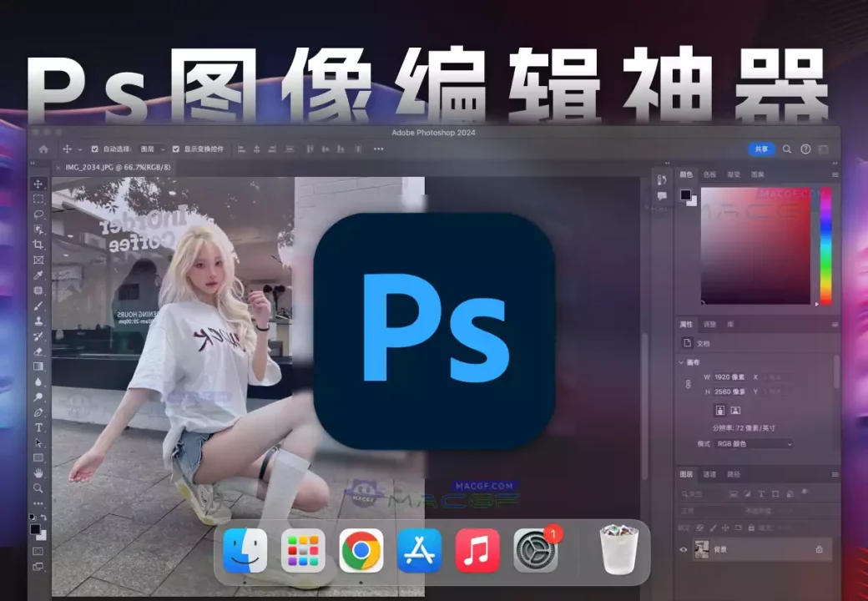Toggle the 显示变换控件 checkbox
The image size is (868, 601).
point(176,149)
